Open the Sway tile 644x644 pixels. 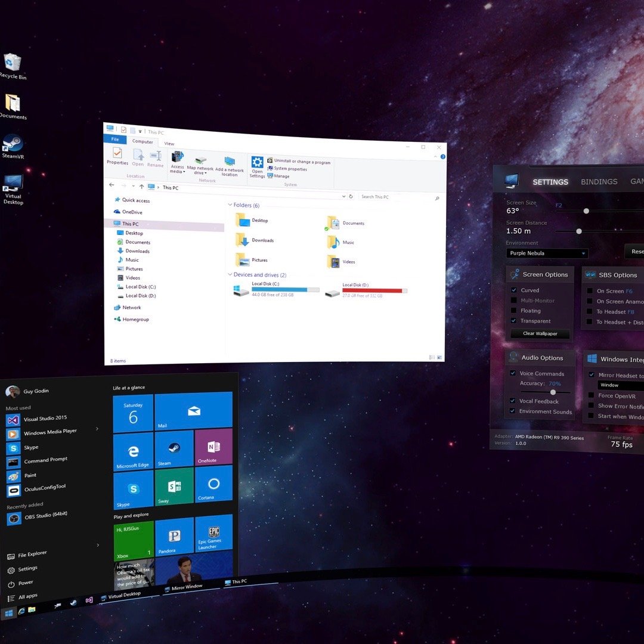click(x=174, y=487)
